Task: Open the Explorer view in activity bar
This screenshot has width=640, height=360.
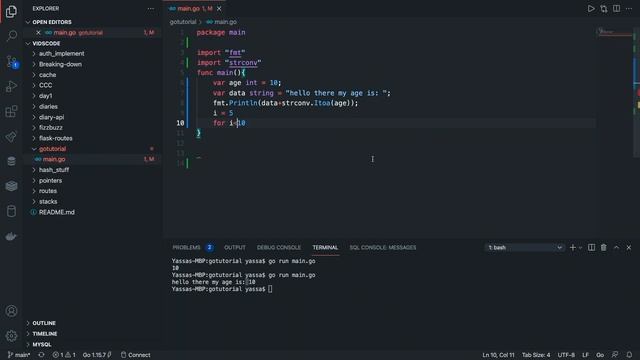Action: pos(11,11)
